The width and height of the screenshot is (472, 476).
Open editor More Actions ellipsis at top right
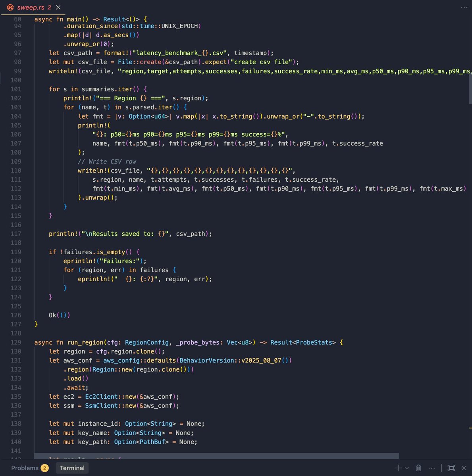464,8
